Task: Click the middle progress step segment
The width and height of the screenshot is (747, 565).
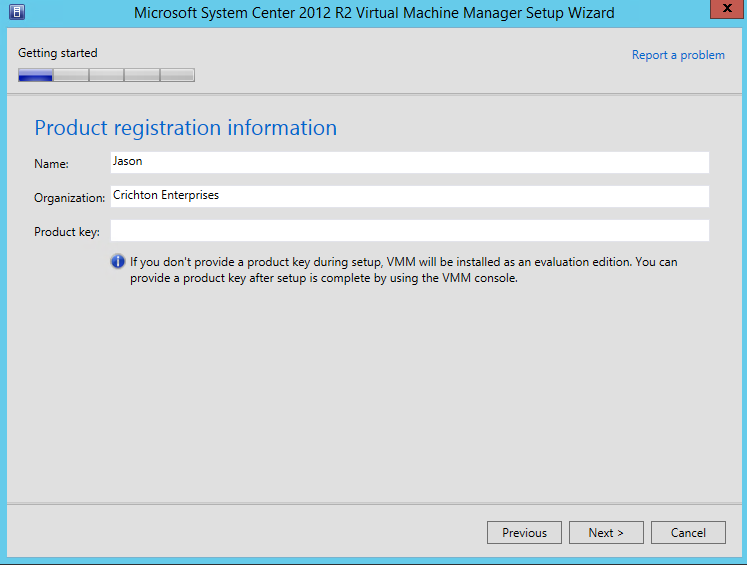Action: [106, 75]
